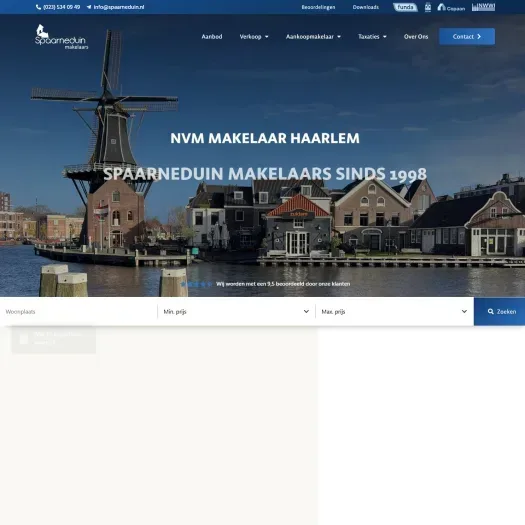Email info@spaarneduin.nl
This screenshot has height=525, width=525.
[119, 7]
